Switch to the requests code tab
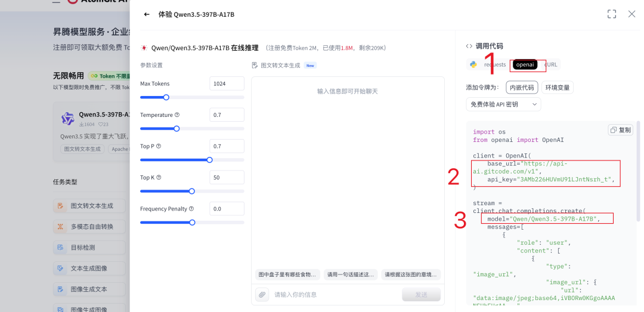The width and height of the screenshot is (644, 312). click(x=495, y=64)
